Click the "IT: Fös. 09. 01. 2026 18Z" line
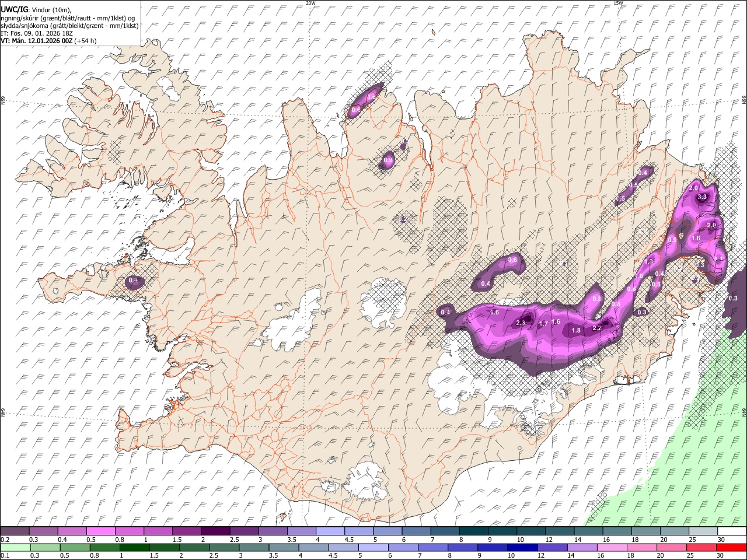 click(x=37, y=33)
